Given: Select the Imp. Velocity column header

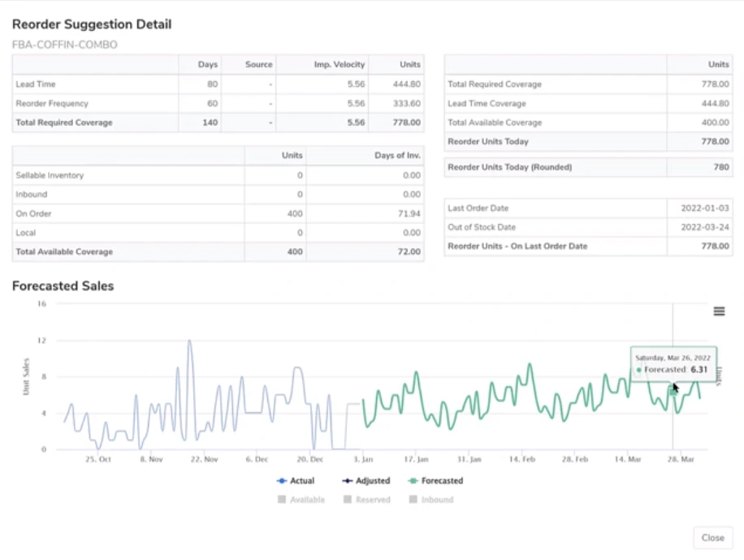Looking at the screenshot, I should 340,65.
